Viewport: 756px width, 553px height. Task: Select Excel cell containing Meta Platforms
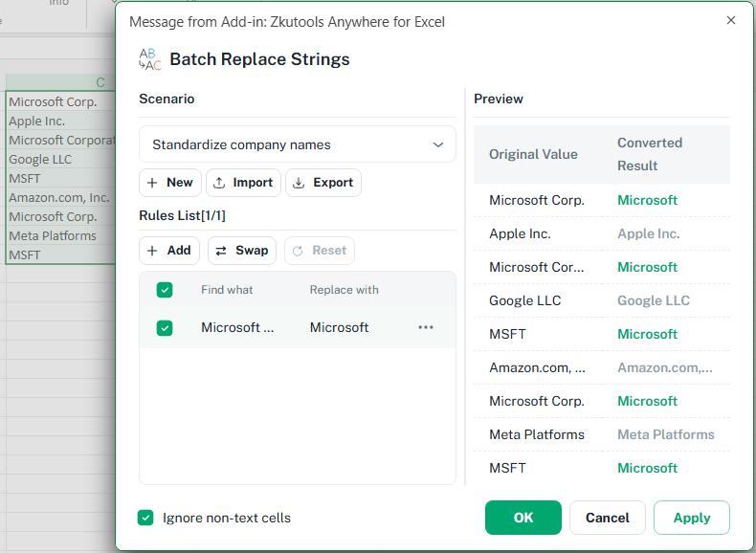[60, 235]
